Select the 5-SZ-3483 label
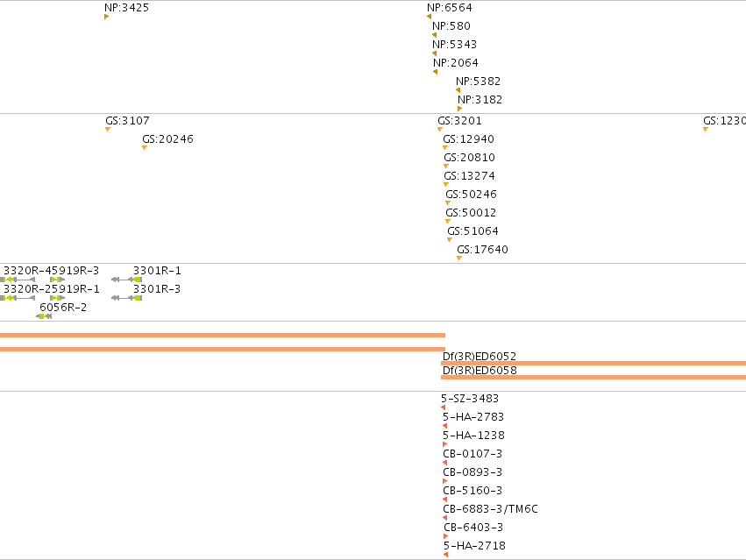The width and height of the screenshot is (746, 560). point(470,399)
